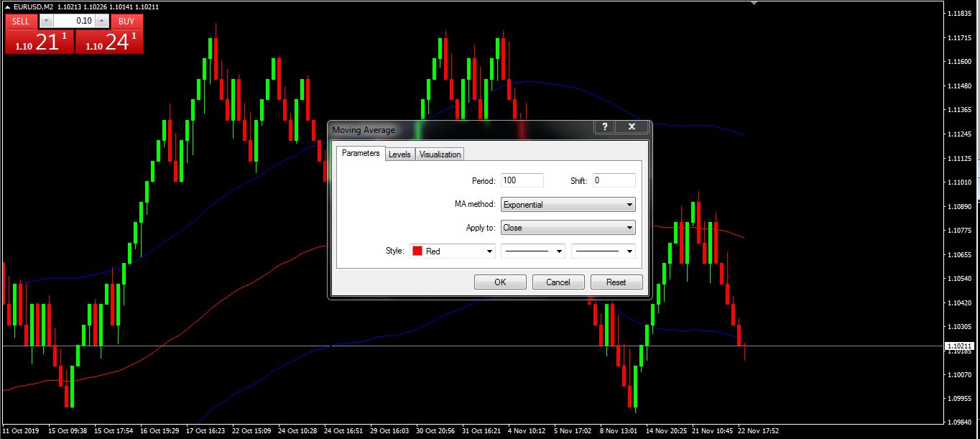Open the line width dropdown in the Style row
Image resolution: width=980 pixels, height=439 pixels.
point(603,251)
